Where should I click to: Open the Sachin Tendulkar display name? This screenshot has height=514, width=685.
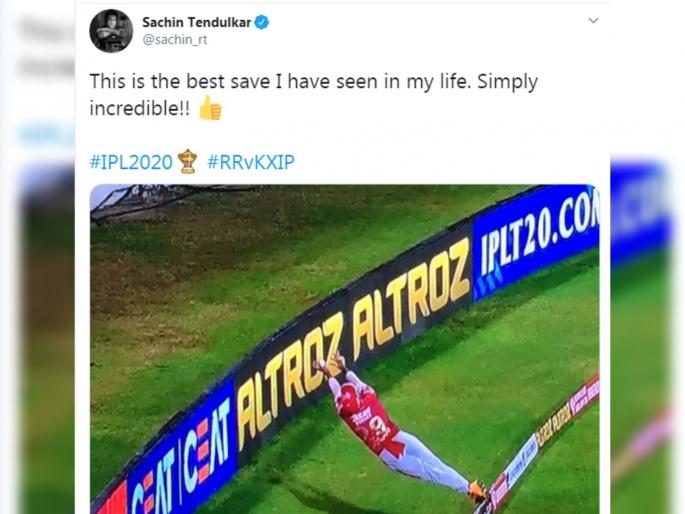tap(197, 22)
